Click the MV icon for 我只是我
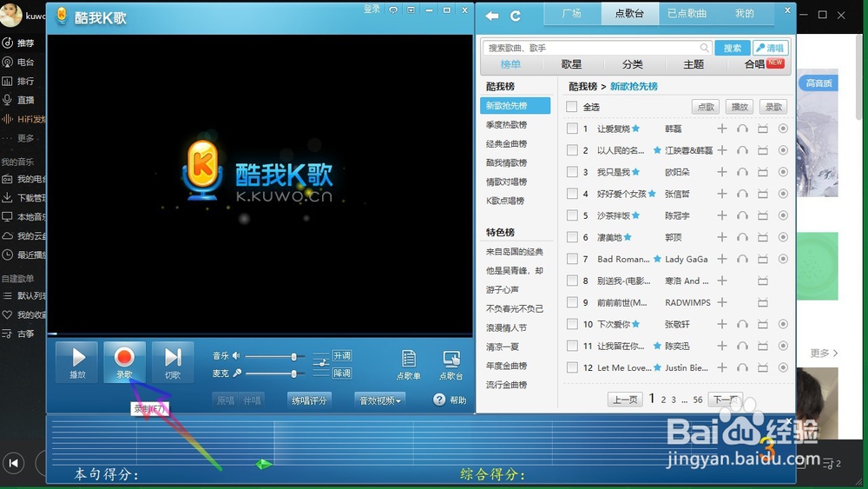The width and height of the screenshot is (868, 489). 763,172
